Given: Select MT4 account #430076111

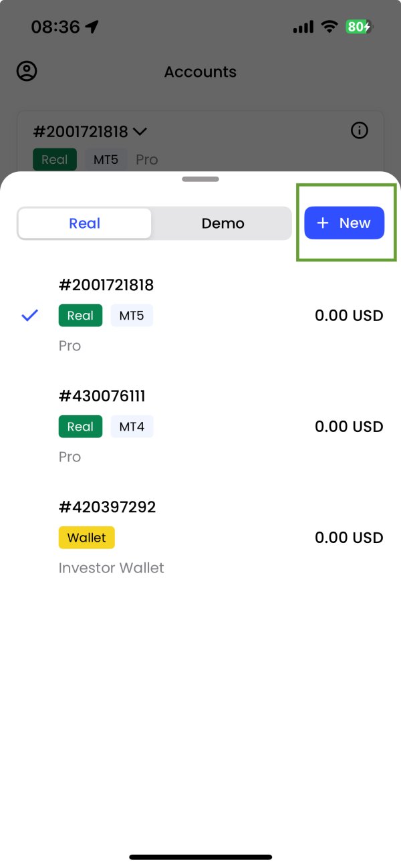Looking at the screenshot, I should 200,426.
